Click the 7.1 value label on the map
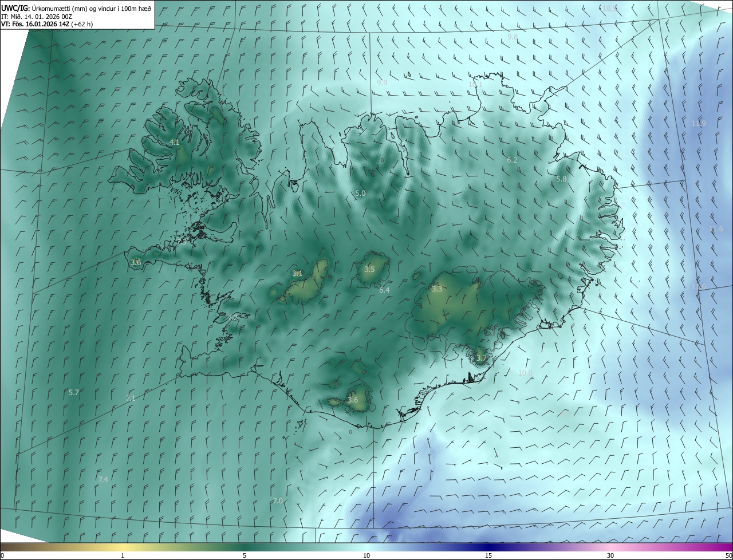The image size is (733, 560). [130, 398]
